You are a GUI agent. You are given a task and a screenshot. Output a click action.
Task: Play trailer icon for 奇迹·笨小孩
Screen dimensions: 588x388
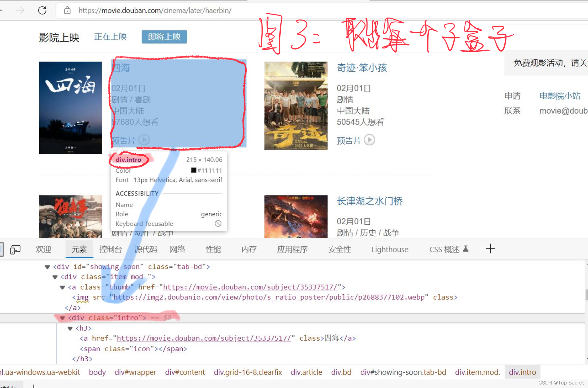pyautogui.click(x=369, y=140)
